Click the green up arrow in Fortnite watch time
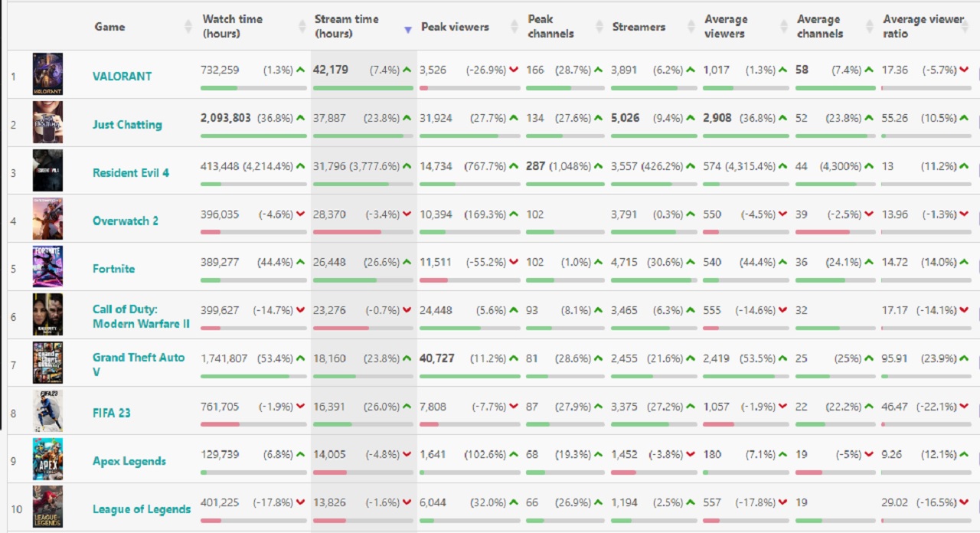980x533 pixels. (301, 262)
